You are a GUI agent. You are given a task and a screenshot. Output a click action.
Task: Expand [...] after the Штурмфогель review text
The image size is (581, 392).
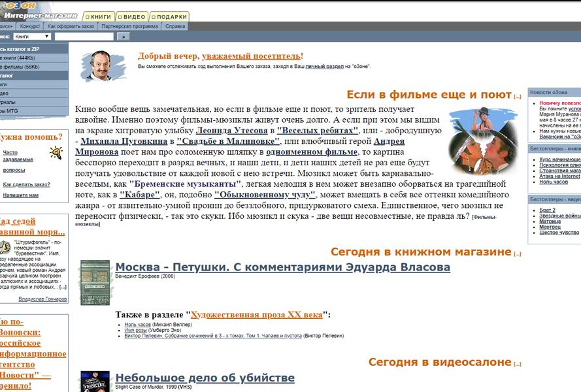click(x=63, y=287)
